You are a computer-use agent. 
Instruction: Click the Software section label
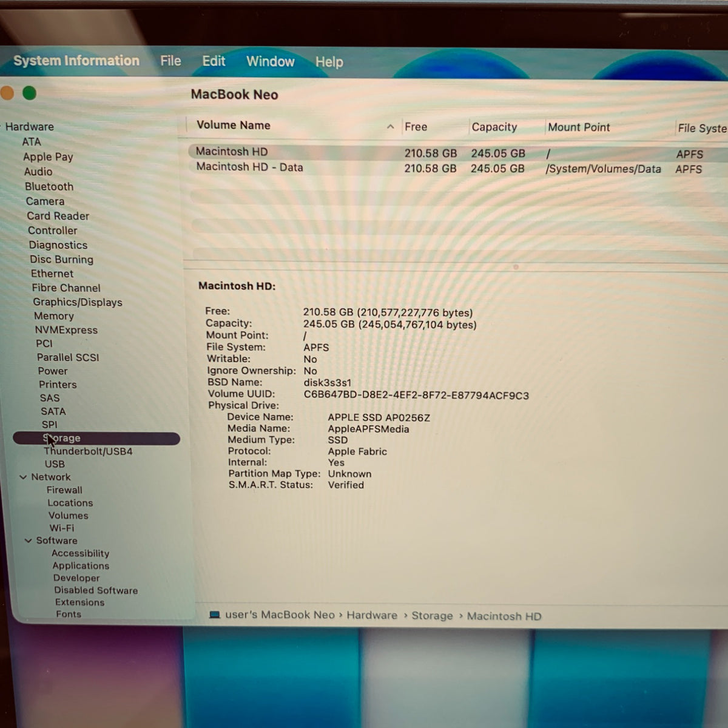56,541
